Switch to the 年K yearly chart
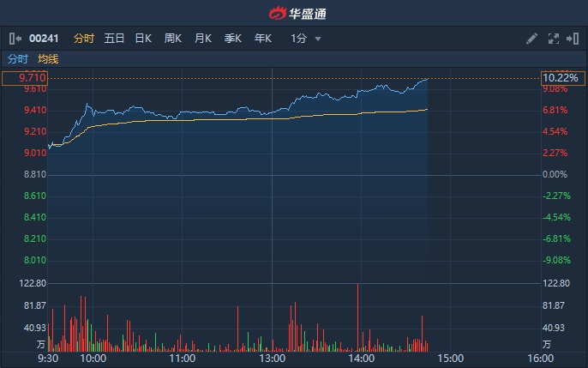 [262, 39]
